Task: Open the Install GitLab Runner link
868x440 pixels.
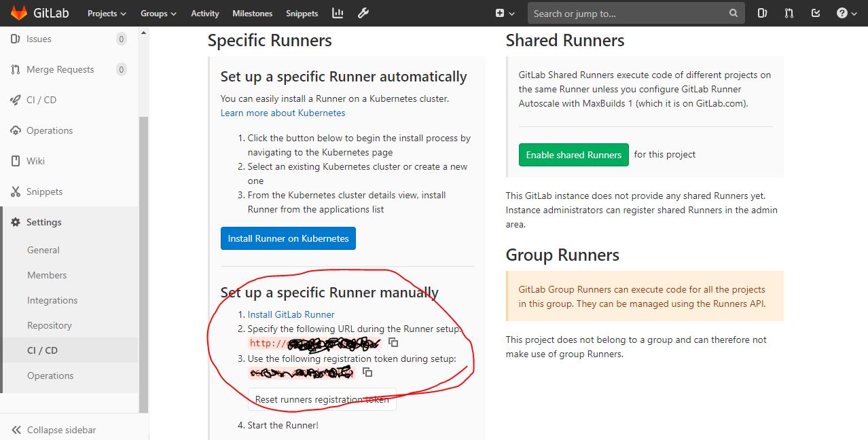Action: click(291, 314)
